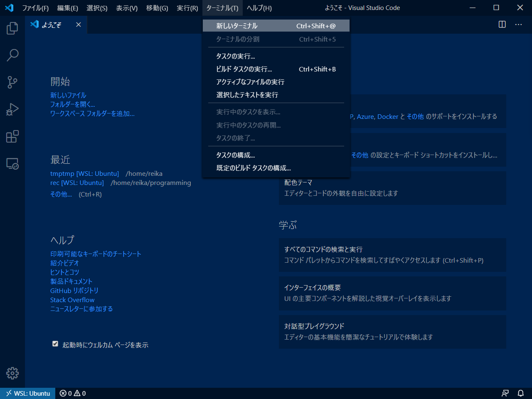Open the ファイル(F) menu
Screen dimensions: 532x399
point(35,8)
